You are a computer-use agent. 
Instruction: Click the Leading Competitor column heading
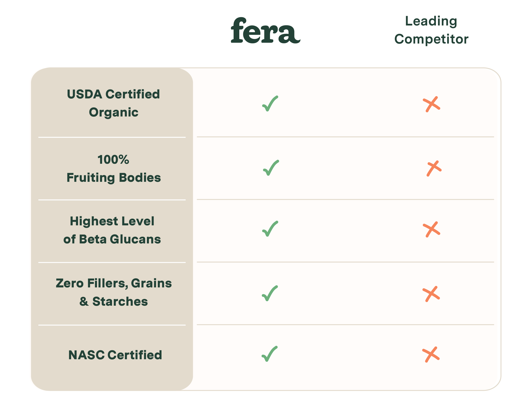pyautogui.click(x=431, y=30)
